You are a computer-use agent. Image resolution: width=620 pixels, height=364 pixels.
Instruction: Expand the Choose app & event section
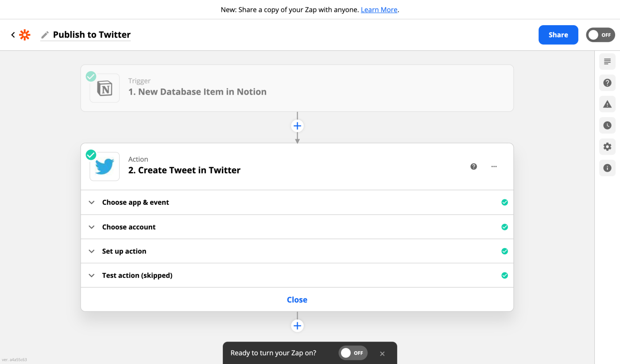pyautogui.click(x=297, y=203)
